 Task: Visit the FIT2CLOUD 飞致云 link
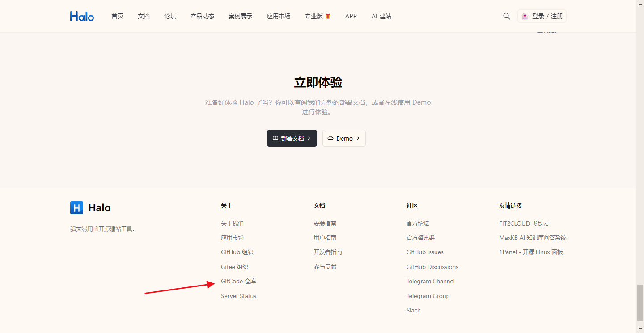click(524, 223)
